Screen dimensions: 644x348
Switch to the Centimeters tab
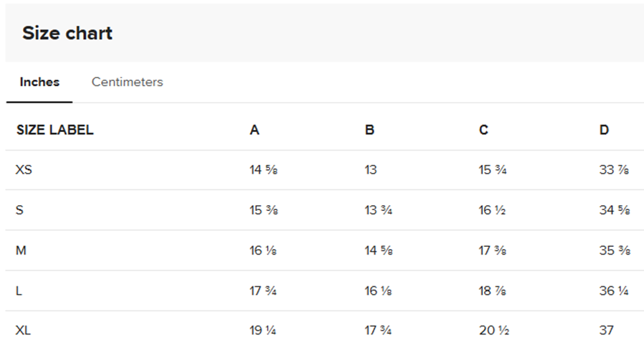coord(127,82)
